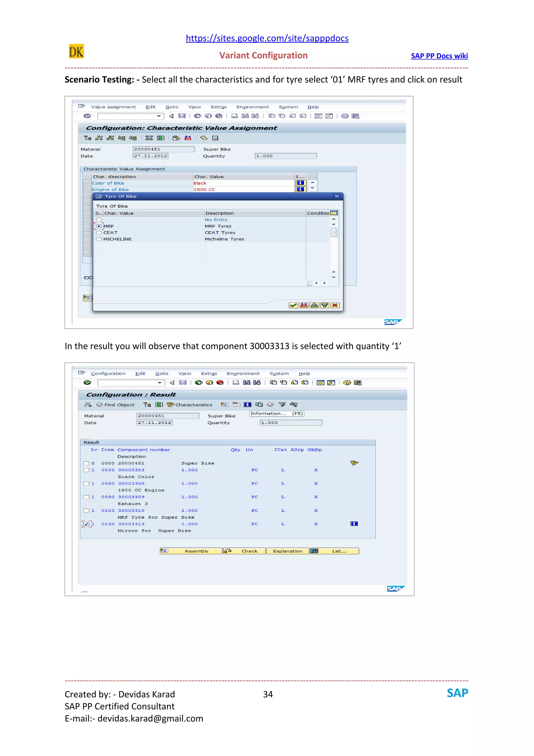The image size is (534, 756).
Task: Click scroll down arrow in Tyre dialog list
Action: coord(334,278)
